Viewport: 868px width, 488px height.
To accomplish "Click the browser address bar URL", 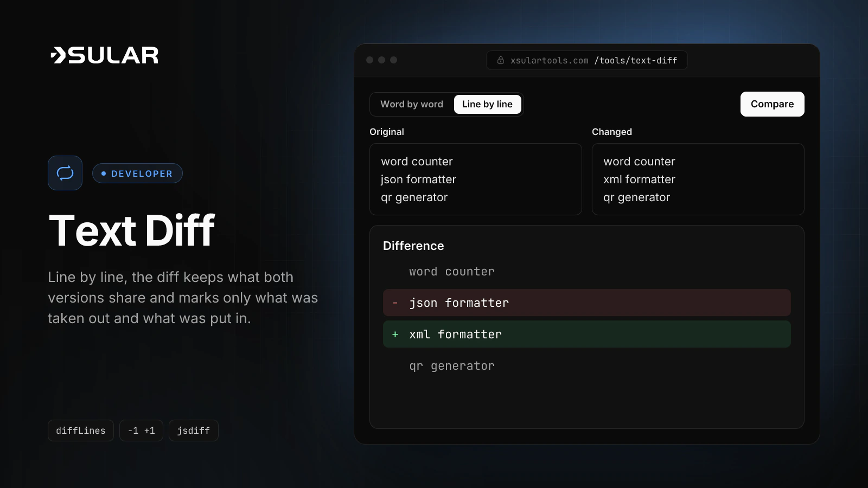I will click(x=587, y=60).
